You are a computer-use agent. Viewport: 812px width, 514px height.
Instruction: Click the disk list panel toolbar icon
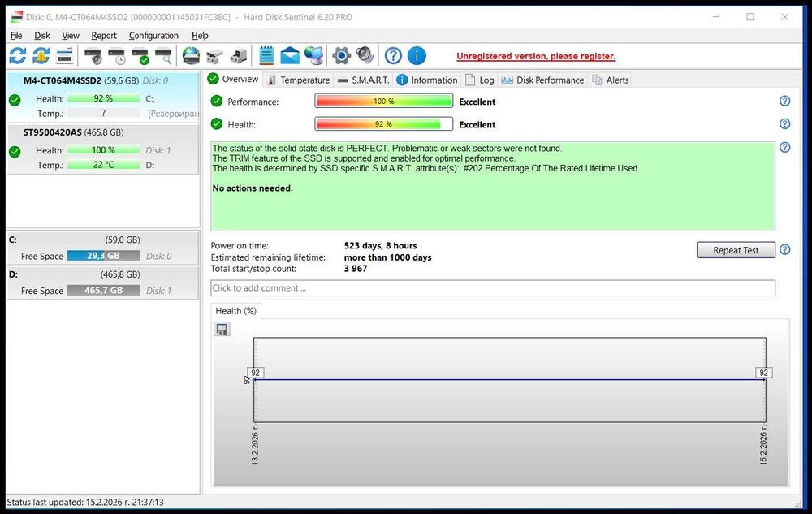pos(65,56)
